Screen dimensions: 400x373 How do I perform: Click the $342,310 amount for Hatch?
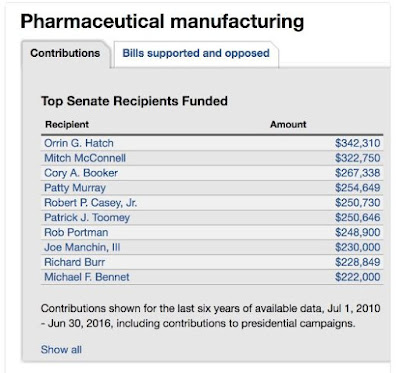(x=358, y=143)
